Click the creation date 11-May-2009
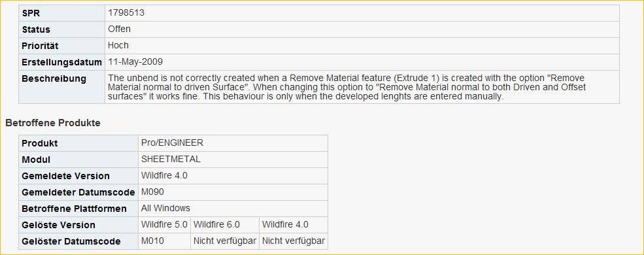644x255 pixels. click(x=135, y=62)
